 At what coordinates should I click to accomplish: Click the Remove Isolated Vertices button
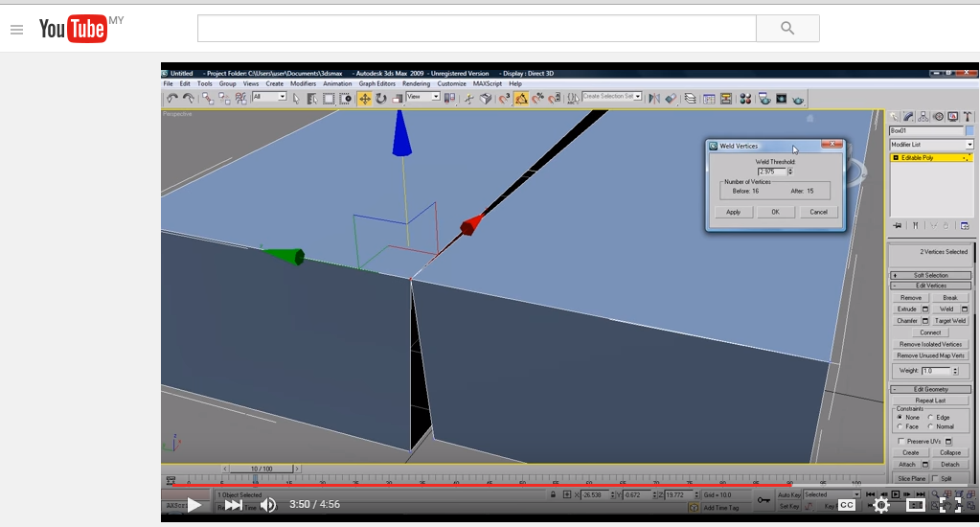click(930, 344)
